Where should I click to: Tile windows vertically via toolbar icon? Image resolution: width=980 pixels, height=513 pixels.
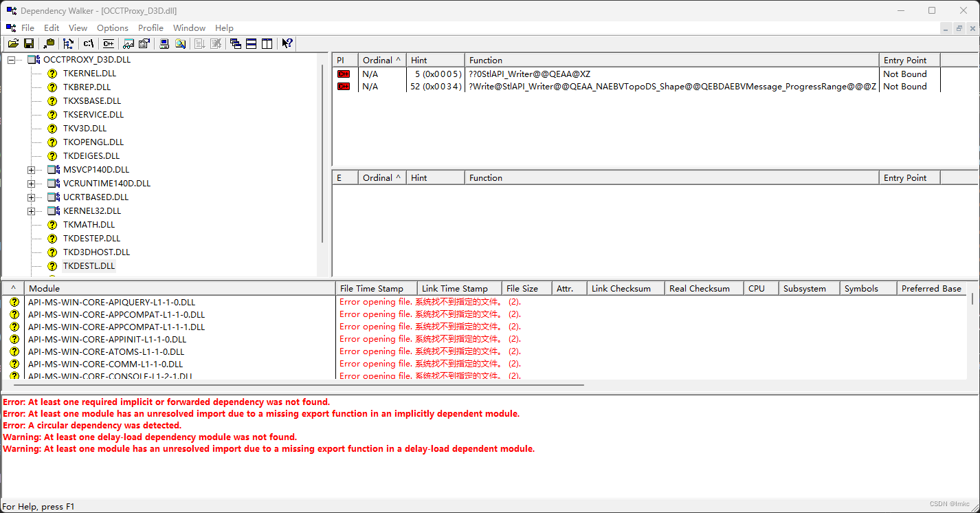pyautogui.click(x=267, y=43)
